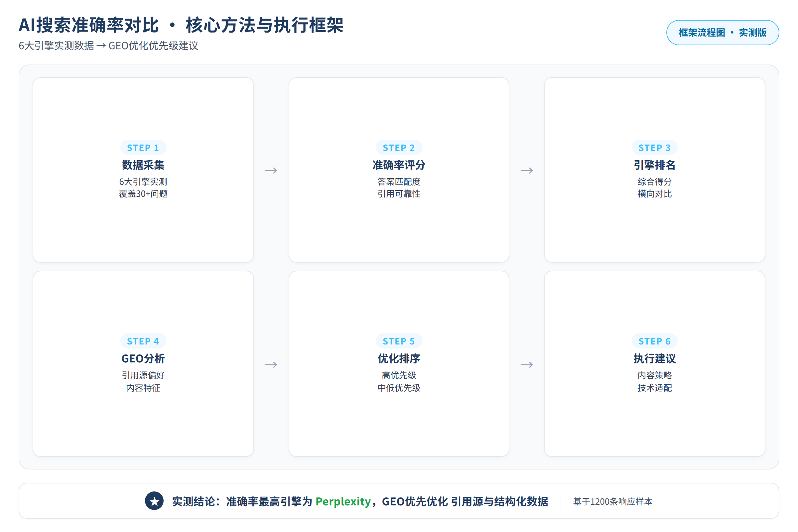798x532 pixels.
Task: Click the text 引用源偏好
Action: pyautogui.click(x=143, y=375)
